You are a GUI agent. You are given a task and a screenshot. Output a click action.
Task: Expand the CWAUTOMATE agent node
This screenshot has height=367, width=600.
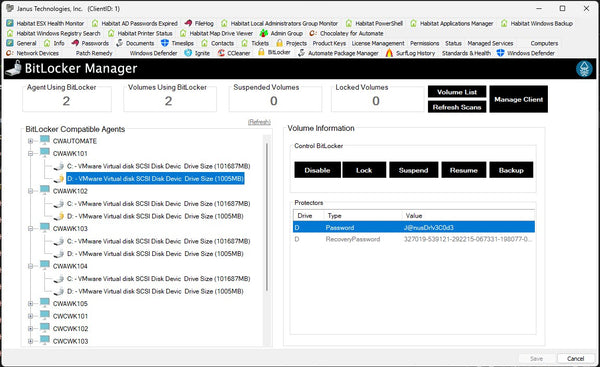(x=31, y=141)
